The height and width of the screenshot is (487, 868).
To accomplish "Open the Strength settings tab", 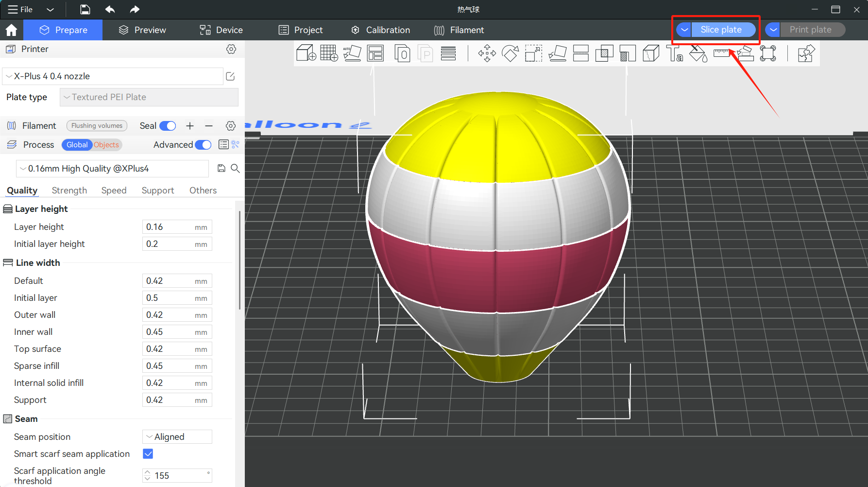I will pyautogui.click(x=69, y=191).
